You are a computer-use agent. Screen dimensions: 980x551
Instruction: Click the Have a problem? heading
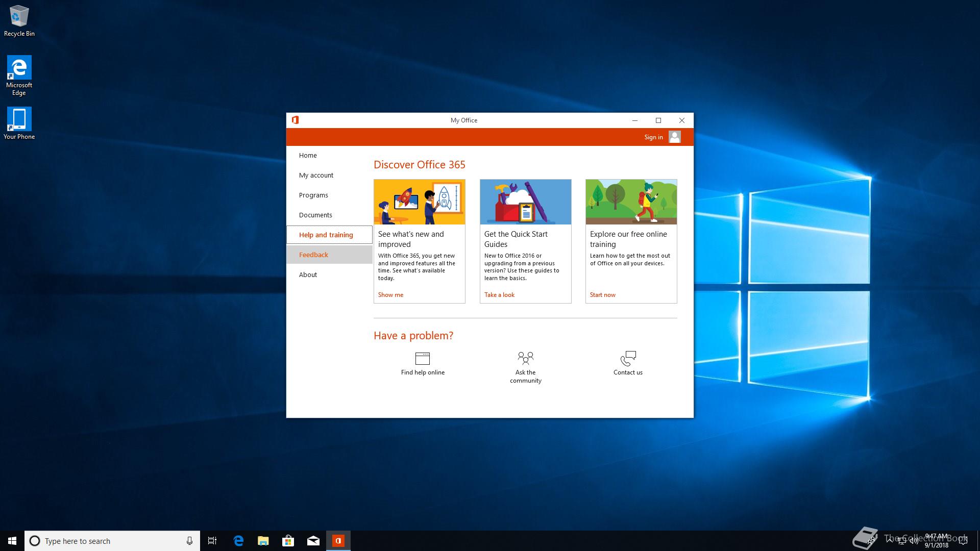click(x=413, y=336)
